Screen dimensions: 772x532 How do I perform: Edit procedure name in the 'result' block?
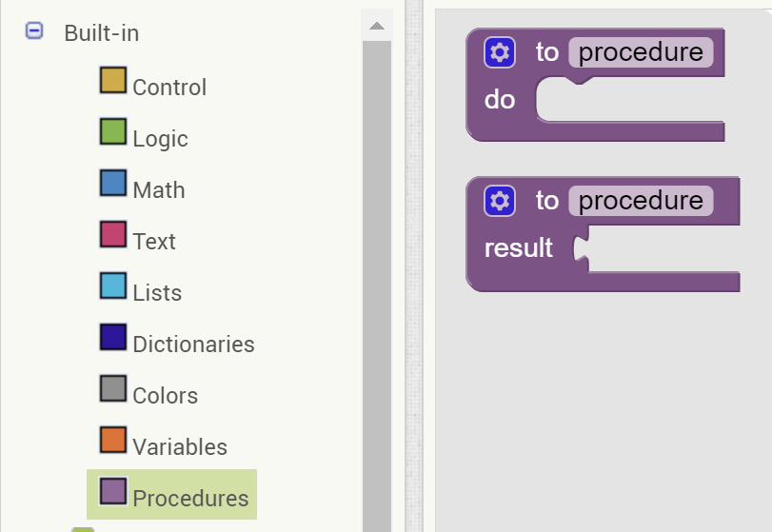(641, 201)
